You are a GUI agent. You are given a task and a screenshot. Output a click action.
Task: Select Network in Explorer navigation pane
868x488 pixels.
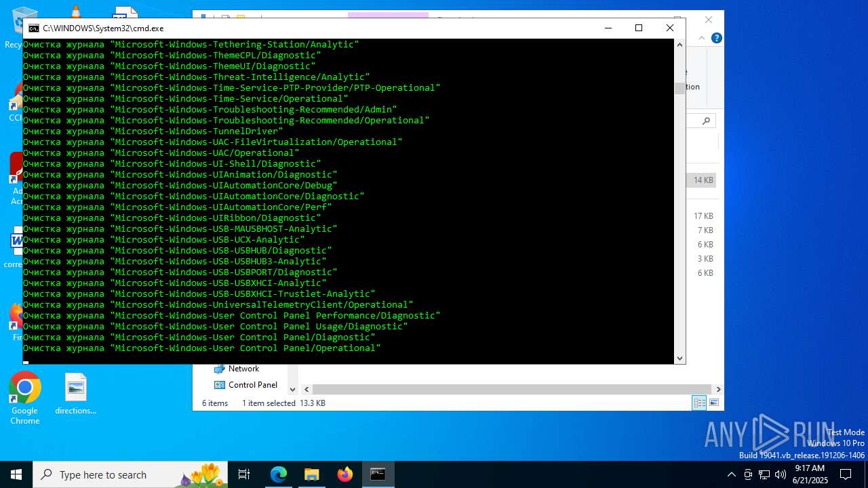pyautogui.click(x=243, y=369)
